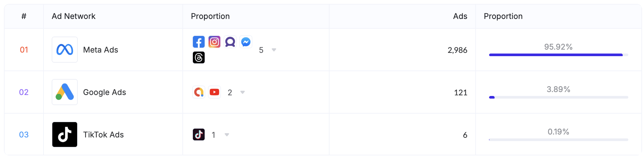Click the Messenger icon in Meta Ads row
The height and width of the screenshot is (158, 644).
click(246, 42)
